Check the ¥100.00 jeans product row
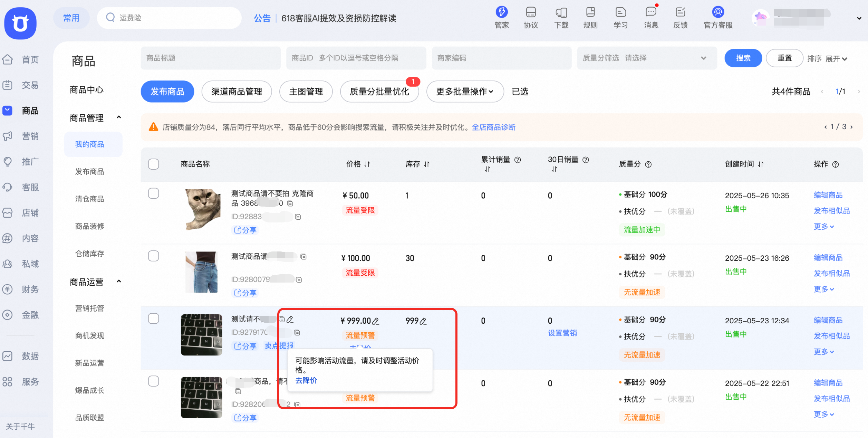Screen dimensions: 868x438 tap(154, 256)
